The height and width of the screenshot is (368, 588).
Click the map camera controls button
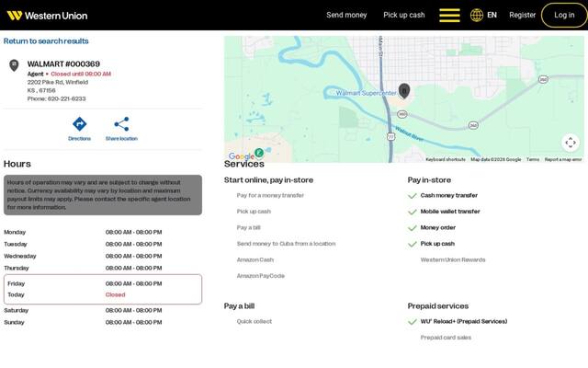tap(571, 143)
